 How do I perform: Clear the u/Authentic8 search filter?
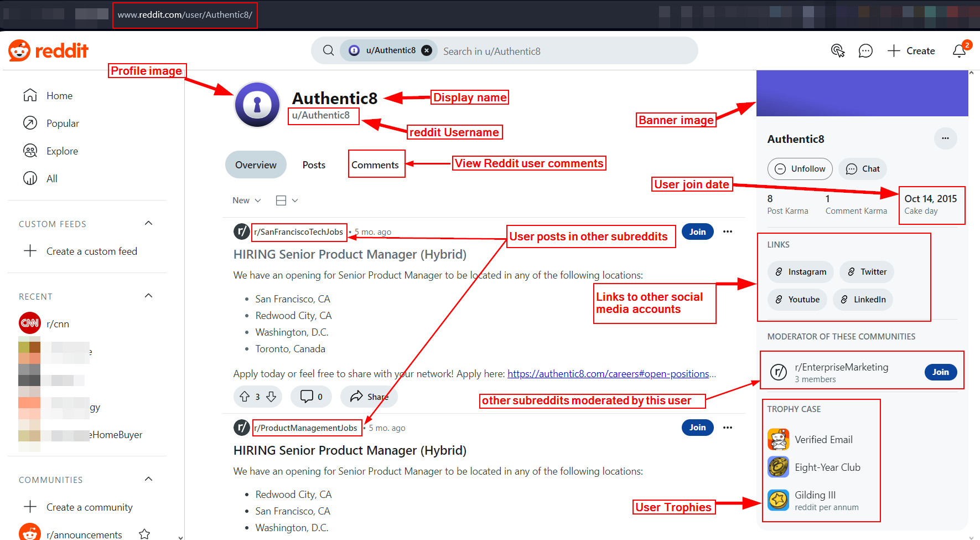(x=426, y=50)
